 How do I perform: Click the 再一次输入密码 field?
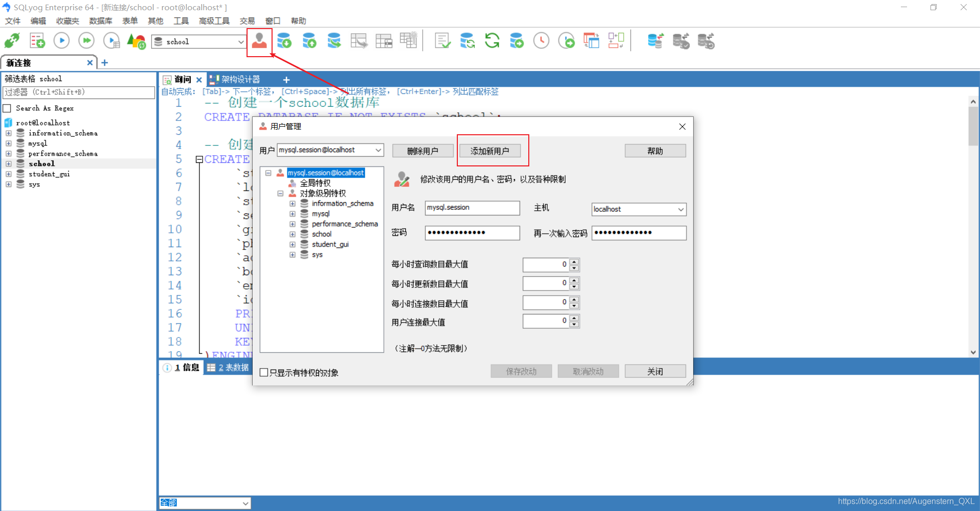click(x=639, y=233)
